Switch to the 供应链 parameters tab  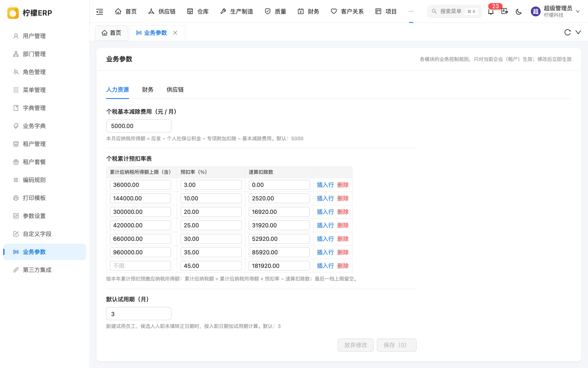175,90
